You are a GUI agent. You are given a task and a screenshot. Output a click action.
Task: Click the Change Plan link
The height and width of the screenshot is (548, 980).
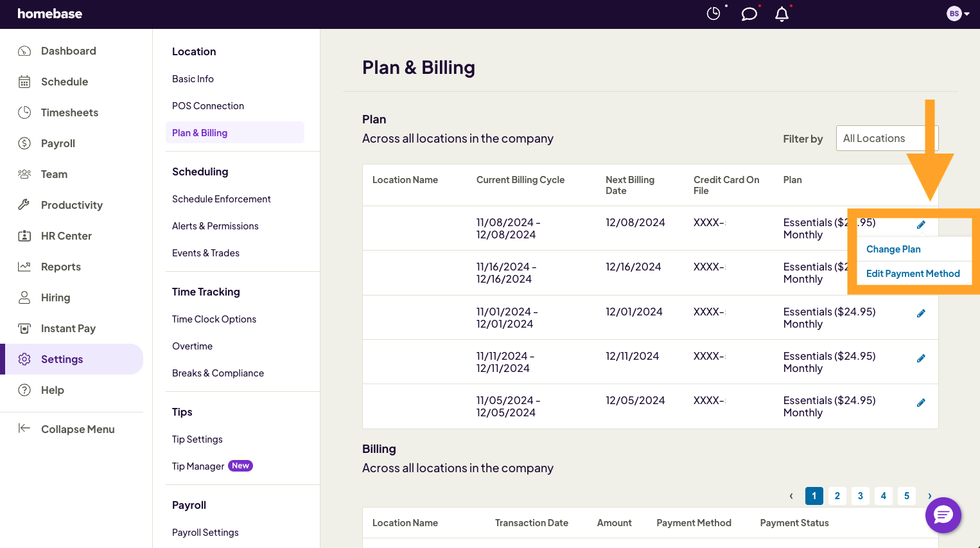(x=893, y=249)
